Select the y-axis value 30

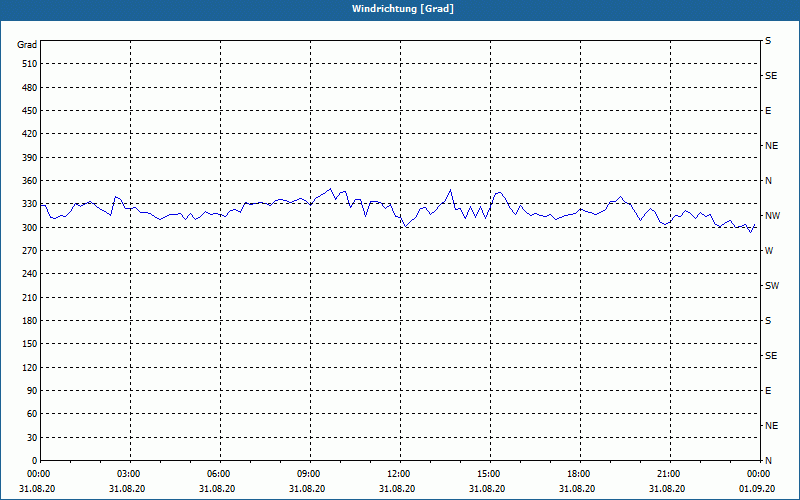32,438
